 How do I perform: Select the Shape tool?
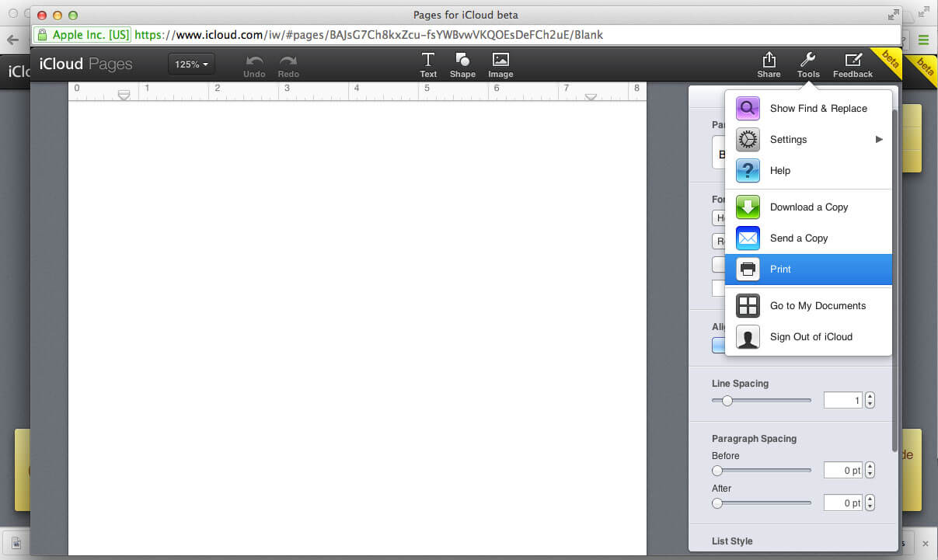tap(462, 64)
